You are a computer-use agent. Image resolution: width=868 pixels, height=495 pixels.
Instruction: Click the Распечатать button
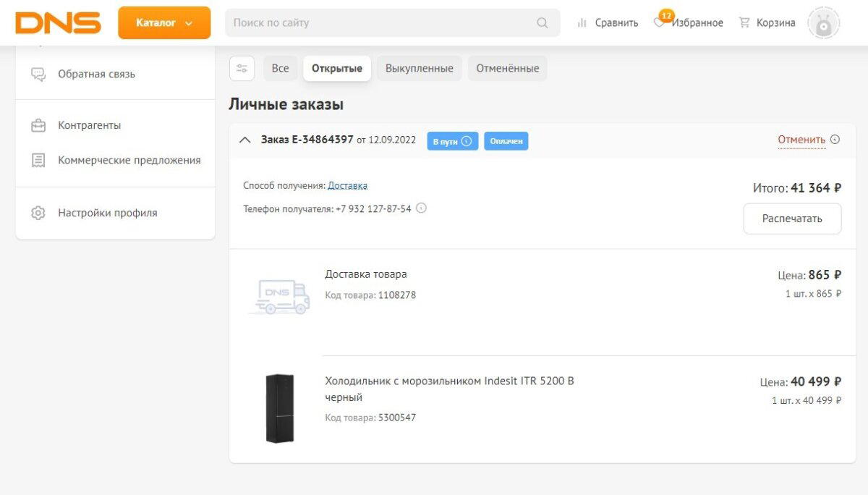tap(792, 219)
